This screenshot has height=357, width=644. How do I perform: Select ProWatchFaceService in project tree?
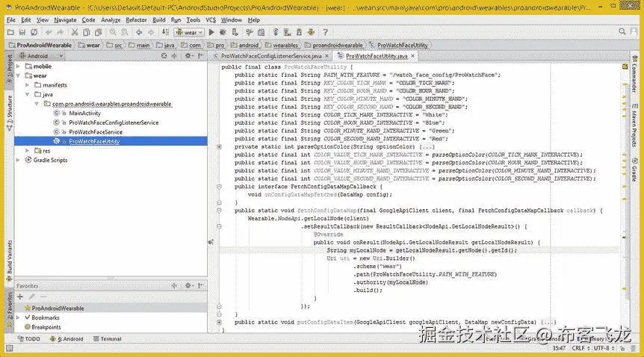click(96, 132)
